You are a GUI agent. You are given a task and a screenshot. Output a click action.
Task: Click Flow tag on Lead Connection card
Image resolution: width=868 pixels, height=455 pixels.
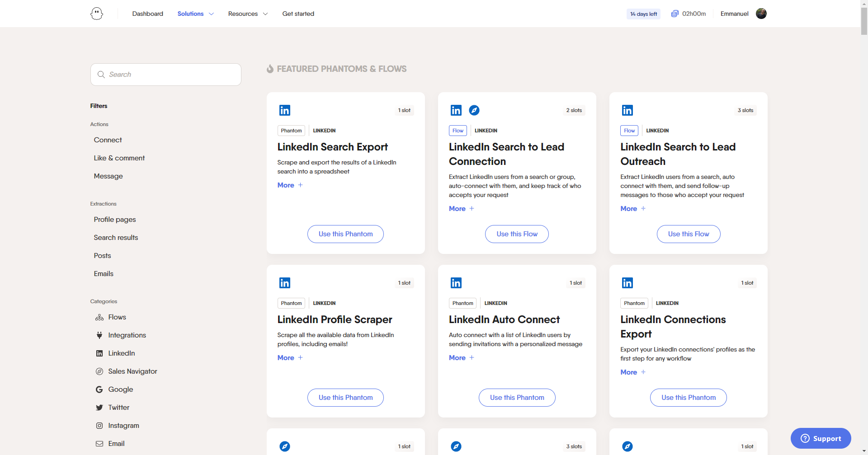click(x=458, y=131)
